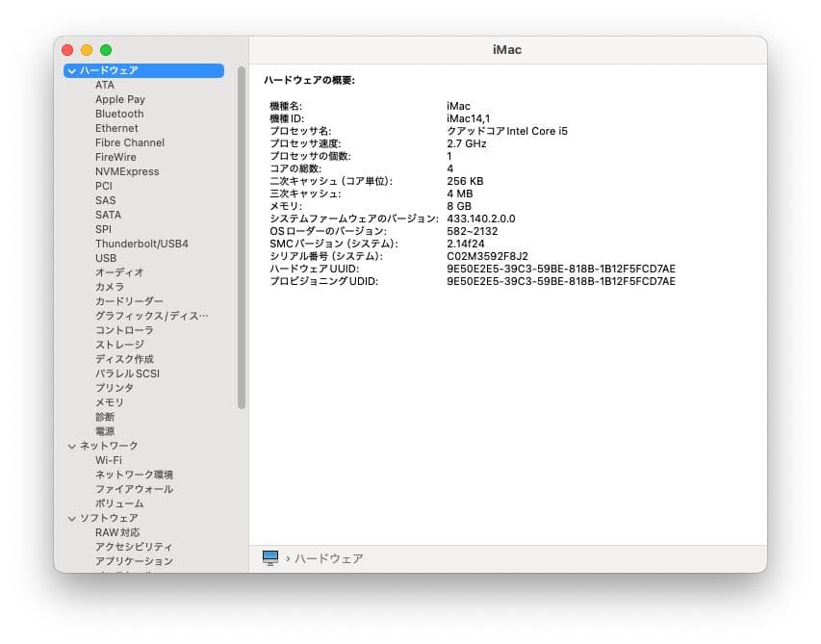The image size is (821, 644).
Task: Open アプリケーション in the sidebar
Action: (134, 561)
